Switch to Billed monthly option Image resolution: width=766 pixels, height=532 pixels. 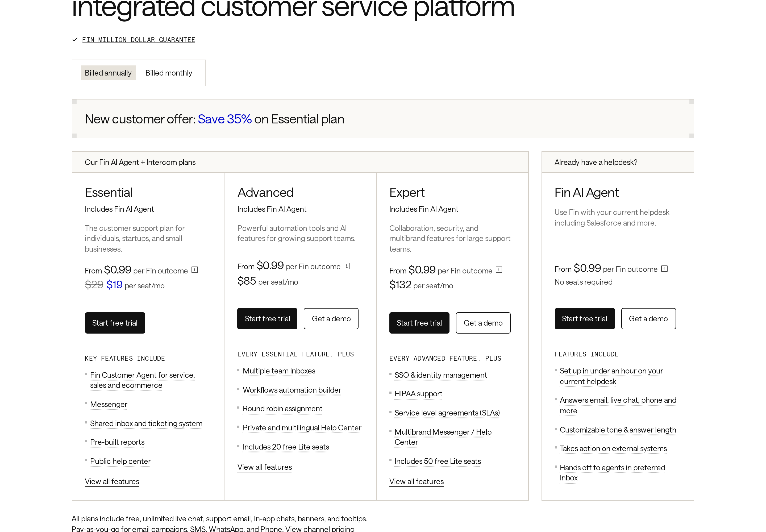tap(169, 73)
